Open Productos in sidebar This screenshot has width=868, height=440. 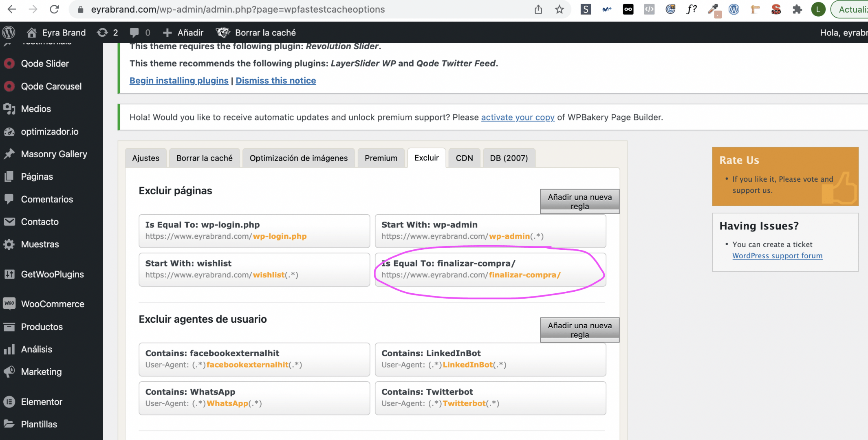(x=42, y=327)
